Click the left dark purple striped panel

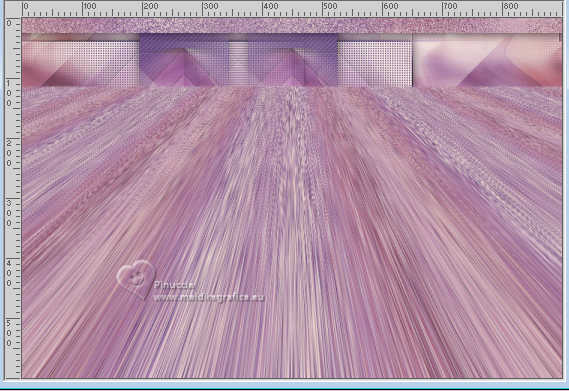pos(184,60)
